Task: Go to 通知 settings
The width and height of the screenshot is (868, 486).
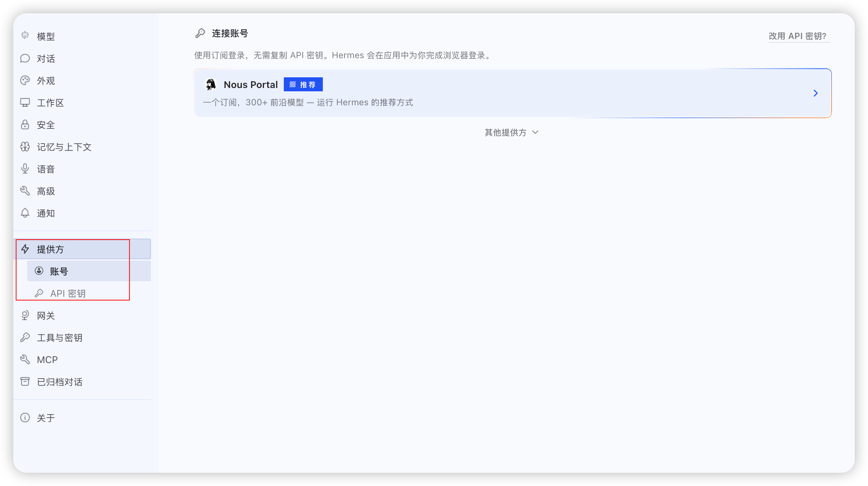Action: pos(82,213)
